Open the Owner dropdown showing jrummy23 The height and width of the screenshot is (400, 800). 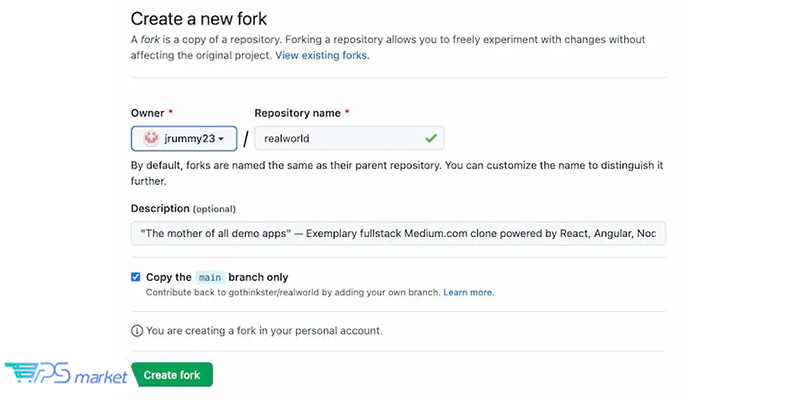tap(184, 138)
